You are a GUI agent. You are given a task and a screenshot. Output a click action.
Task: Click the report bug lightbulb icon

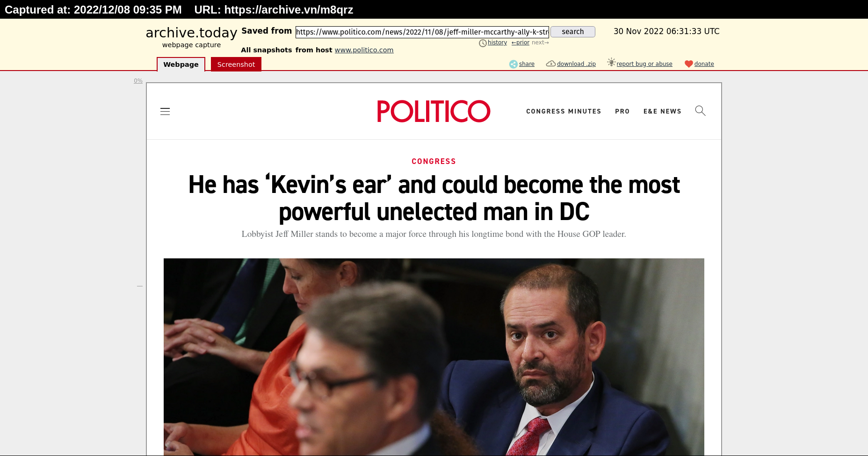[x=611, y=63]
